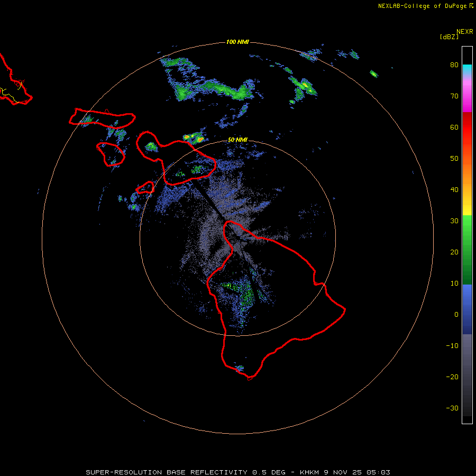Click the 60 dBZ scale value
The height and width of the screenshot is (476, 476).
[454, 127]
